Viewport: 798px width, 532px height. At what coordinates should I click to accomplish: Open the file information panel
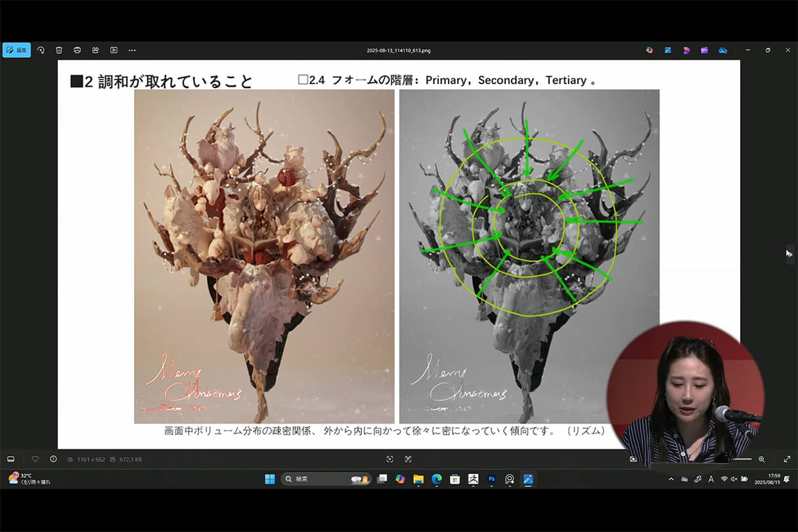click(53, 459)
